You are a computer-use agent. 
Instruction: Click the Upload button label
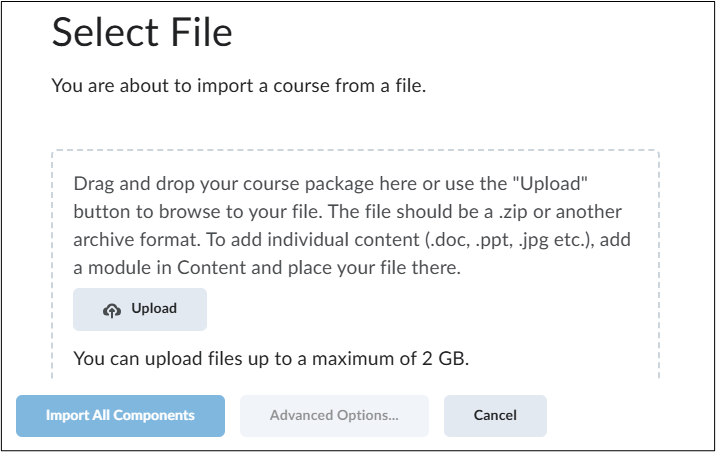click(x=154, y=309)
